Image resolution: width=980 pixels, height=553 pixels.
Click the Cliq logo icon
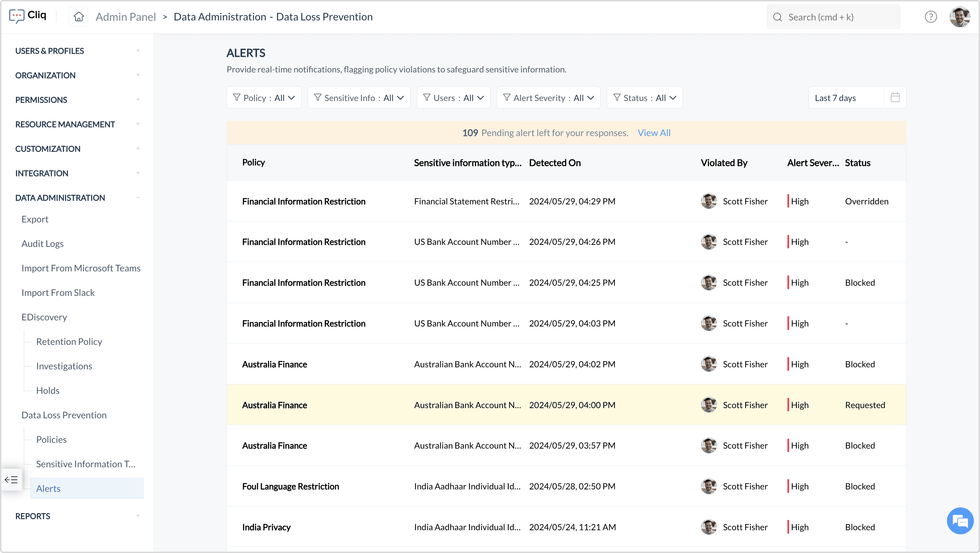(x=17, y=16)
